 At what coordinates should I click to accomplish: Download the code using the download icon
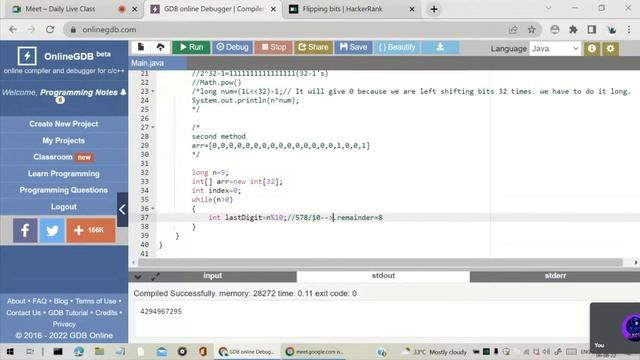(x=440, y=47)
